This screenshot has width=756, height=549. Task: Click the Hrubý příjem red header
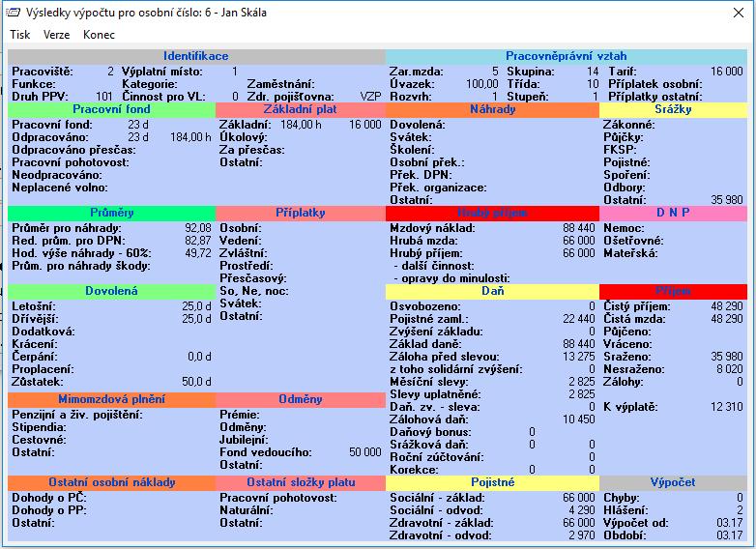(x=492, y=213)
